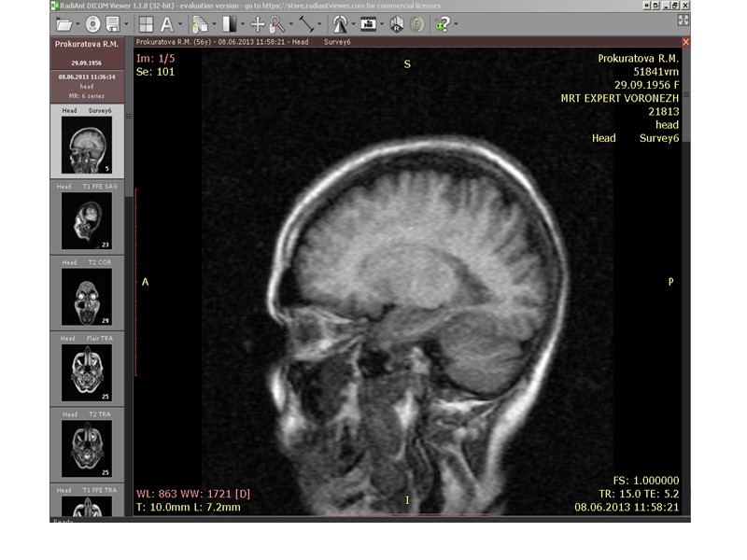Select the Flair TRA series thumbnail
The height and width of the screenshot is (560, 747).
tap(87, 369)
